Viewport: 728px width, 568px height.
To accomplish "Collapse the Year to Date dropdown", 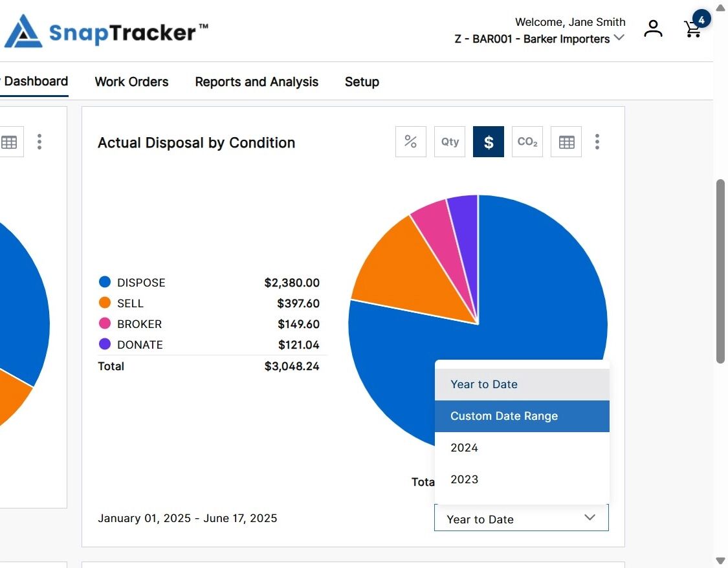I will (522, 518).
